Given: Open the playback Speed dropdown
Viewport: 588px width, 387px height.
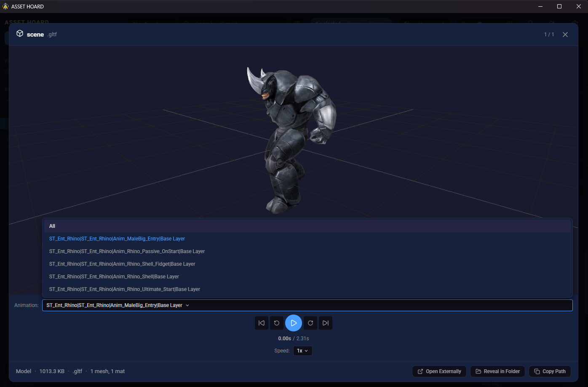Looking at the screenshot, I should [x=302, y=350].
